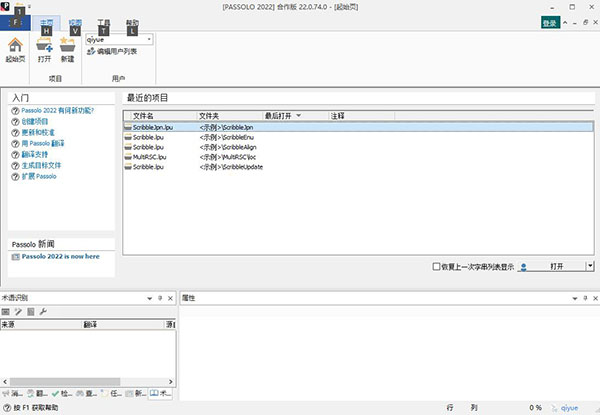Select Scribble.lpu in ScribbleEnu folder
Image resolution: width=600 pixels, height=415 pixels.
tap(358, 137)
